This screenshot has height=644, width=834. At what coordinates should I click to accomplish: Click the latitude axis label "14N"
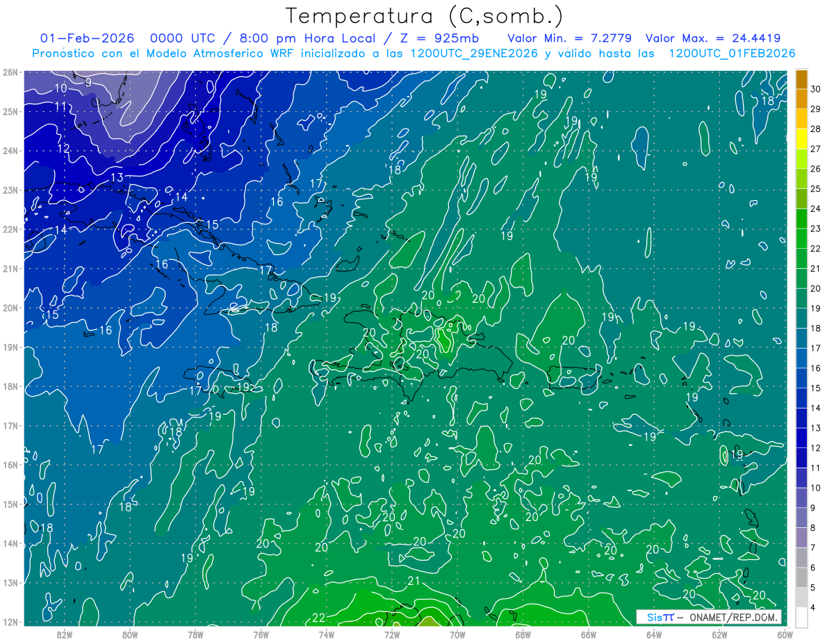point(10,543)
